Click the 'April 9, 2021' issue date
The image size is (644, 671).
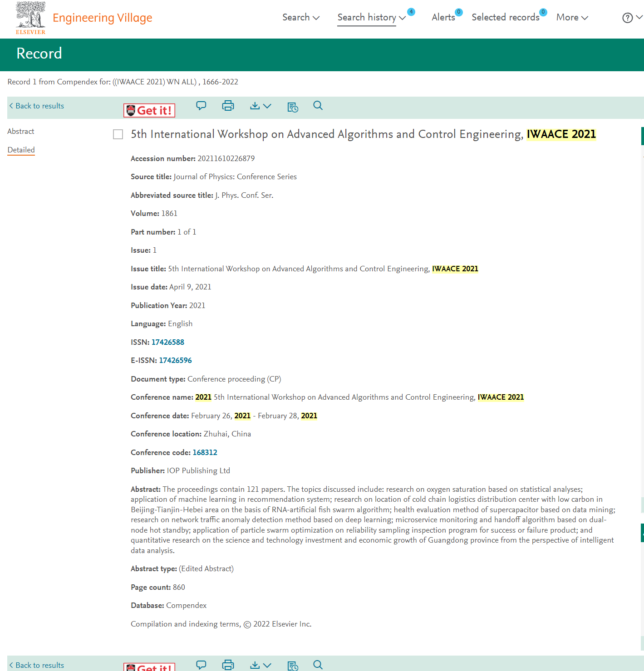pos(190,287)
